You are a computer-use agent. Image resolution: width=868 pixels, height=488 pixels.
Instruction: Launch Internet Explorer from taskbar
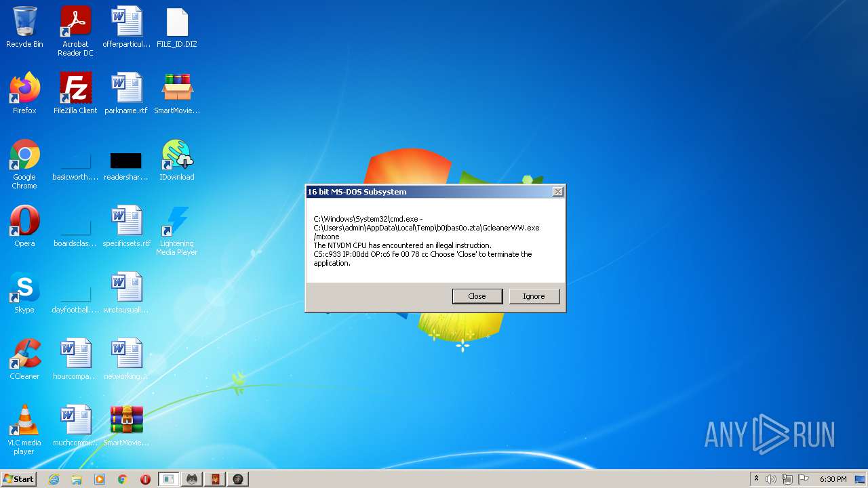(x=54, y=479)
